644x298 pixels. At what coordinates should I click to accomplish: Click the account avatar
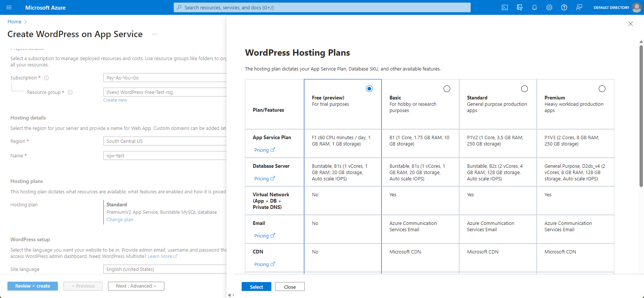coord(637,7)
